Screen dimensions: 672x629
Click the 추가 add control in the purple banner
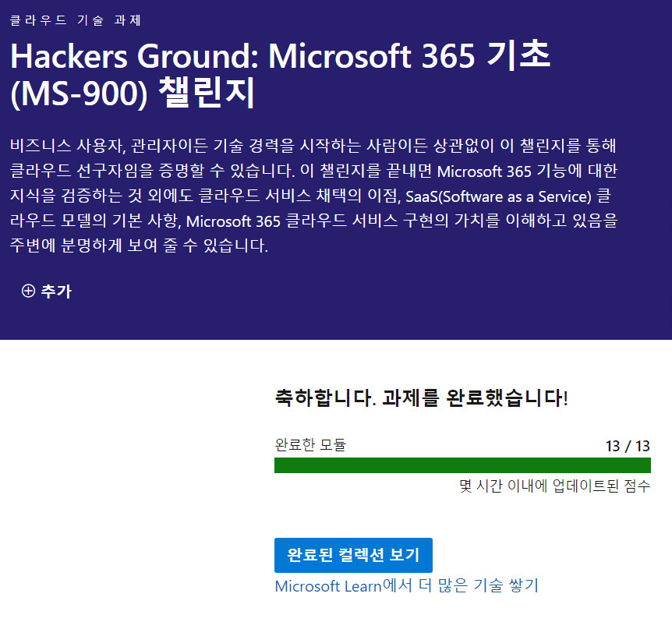tap(46, 292)
